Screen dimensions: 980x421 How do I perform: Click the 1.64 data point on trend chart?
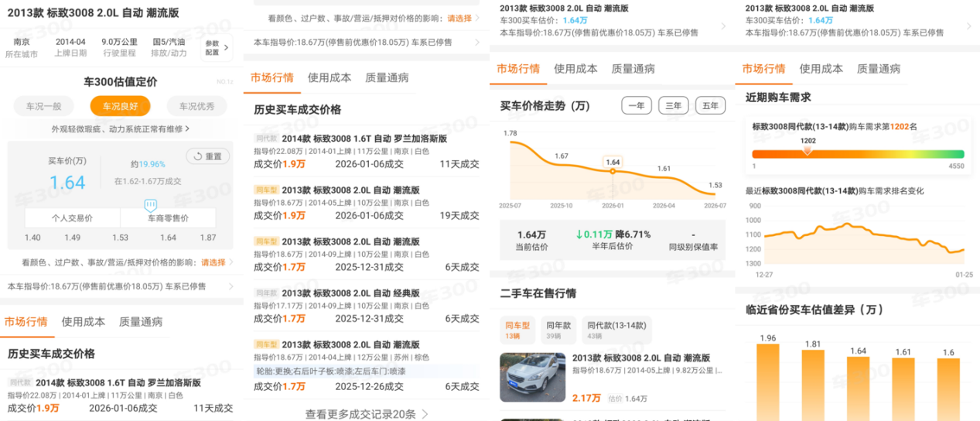(613, 170)
